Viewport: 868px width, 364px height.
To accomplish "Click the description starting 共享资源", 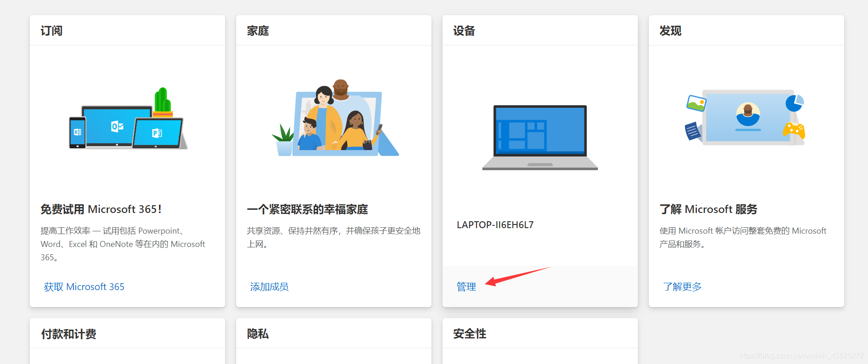I will (x=334, y=237).
